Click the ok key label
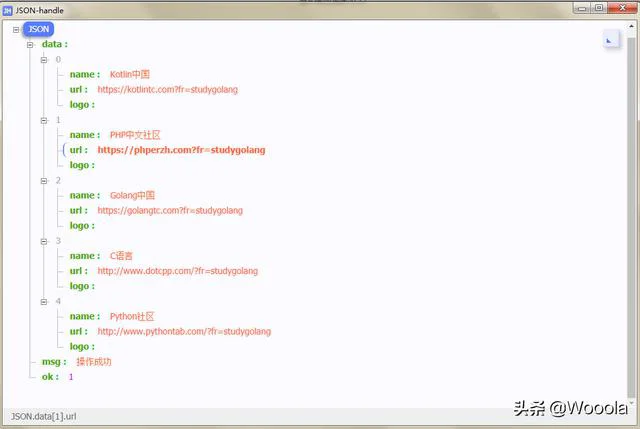This screenshot has height=429, width=640. click(50, 377)
